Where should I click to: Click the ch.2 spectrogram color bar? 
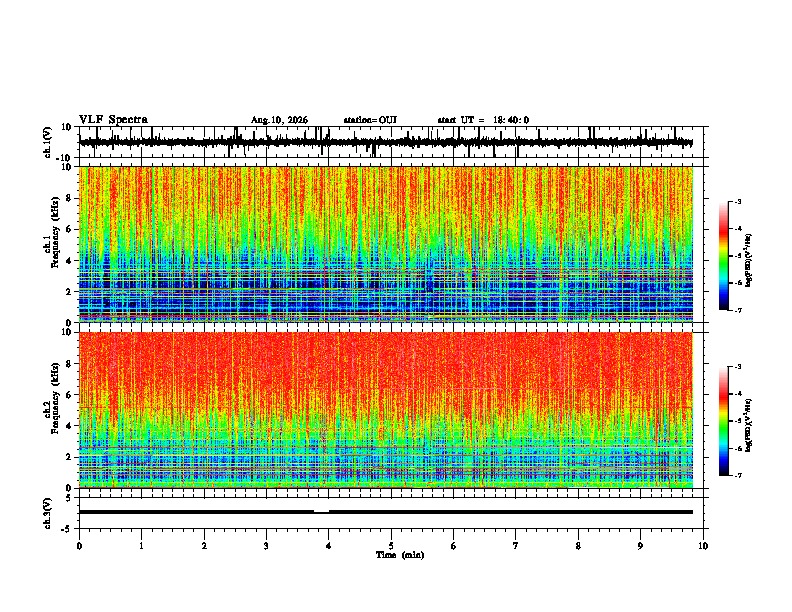pyautogui.click(x=724, y=421)
